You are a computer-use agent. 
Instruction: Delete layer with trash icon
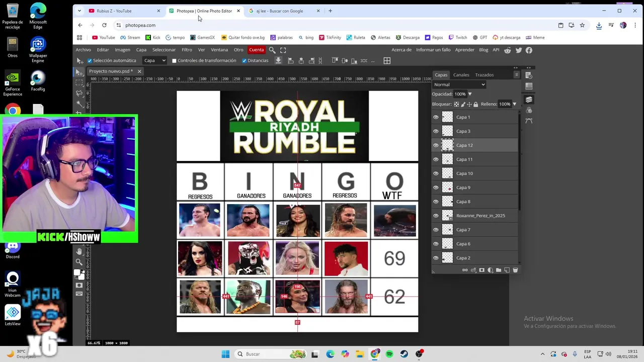point(515,270)
